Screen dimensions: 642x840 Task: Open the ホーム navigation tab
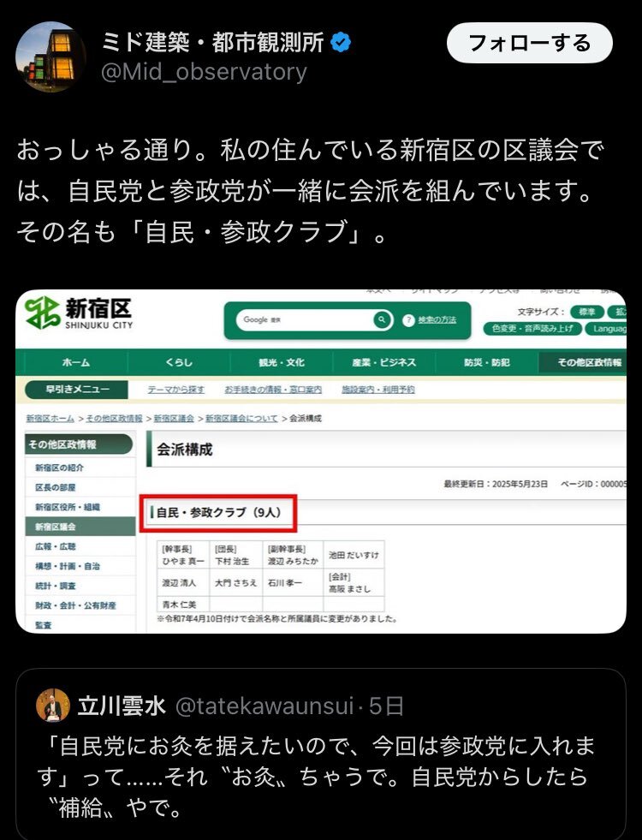(x=76, y=363)
